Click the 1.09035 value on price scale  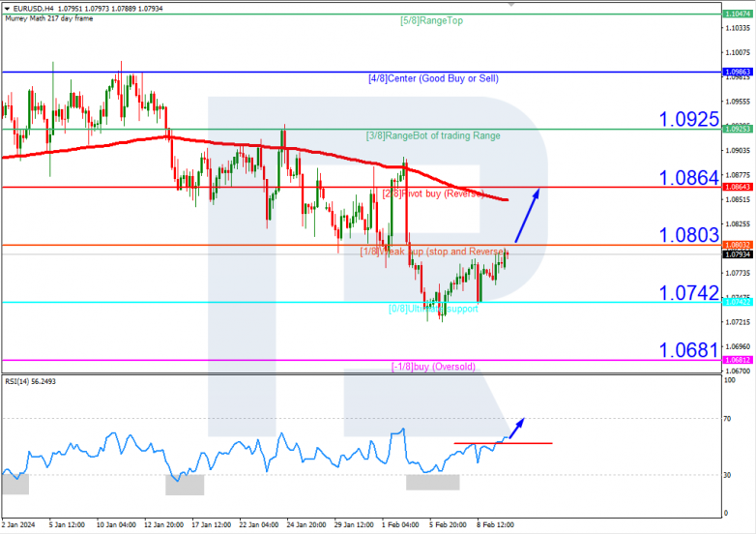tap(738, 151)
